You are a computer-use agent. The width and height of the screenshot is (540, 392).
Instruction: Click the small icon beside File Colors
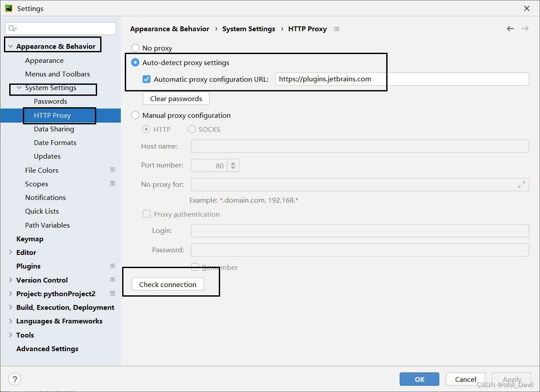tap(112, 170)
